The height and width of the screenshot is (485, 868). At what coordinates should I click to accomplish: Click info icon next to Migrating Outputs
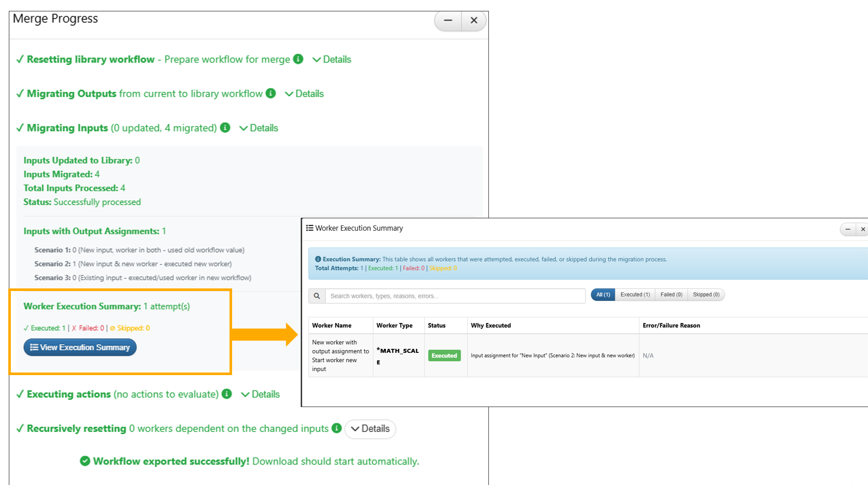[x=271, y=93]
